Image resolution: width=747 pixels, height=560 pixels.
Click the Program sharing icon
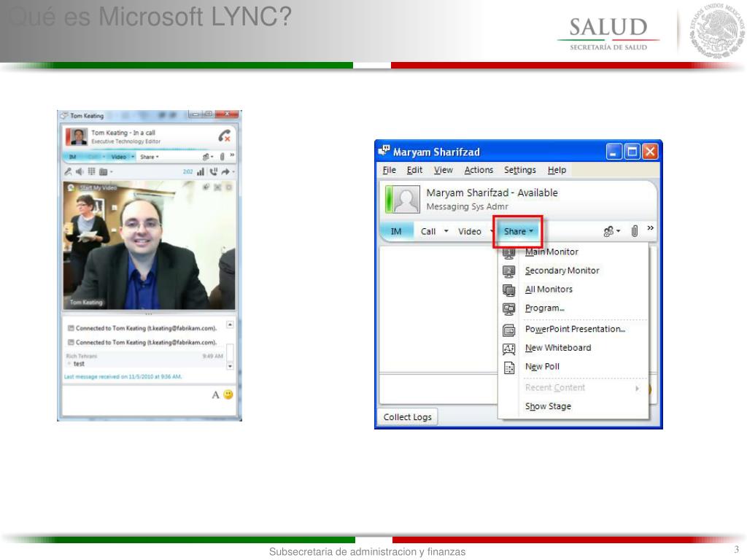tap(508, 309)
